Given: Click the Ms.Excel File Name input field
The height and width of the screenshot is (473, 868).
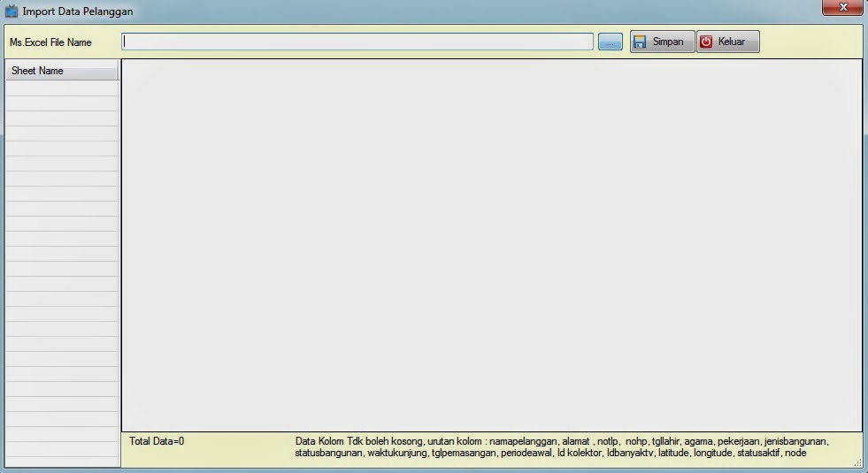Looking at the screenshot, I should [x=357, y=42].
